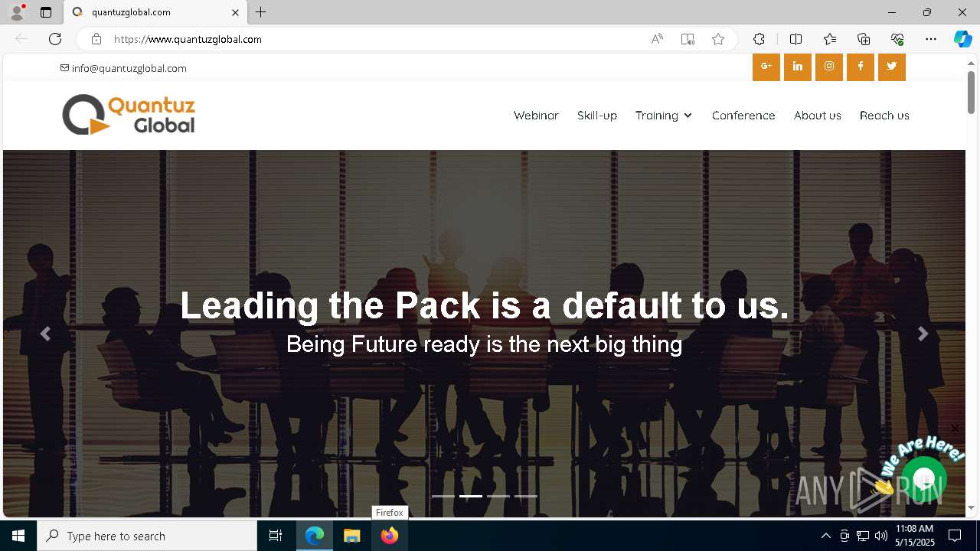This screenshot has width=980, height=551.
Task: Open Tab actions menu icon
Action: [46, 12]
